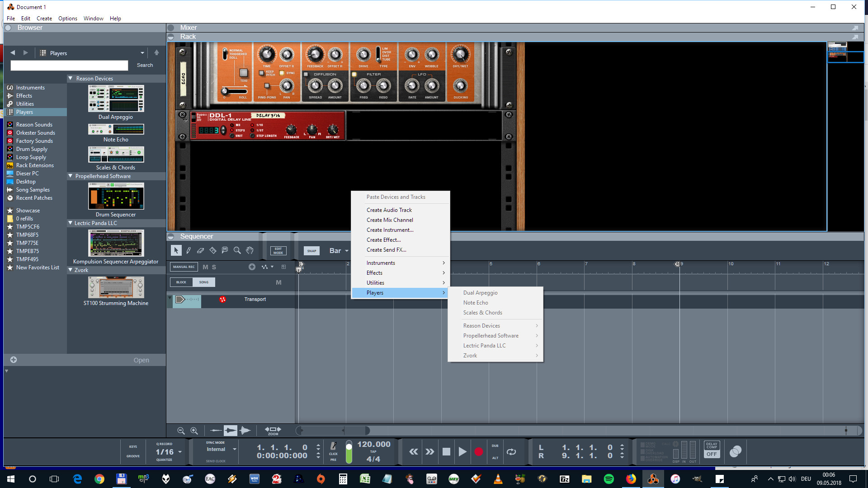Collapse the Lectric Panda LLC browser section
This screenshot has height=488, width=868.
coord(71,223)
